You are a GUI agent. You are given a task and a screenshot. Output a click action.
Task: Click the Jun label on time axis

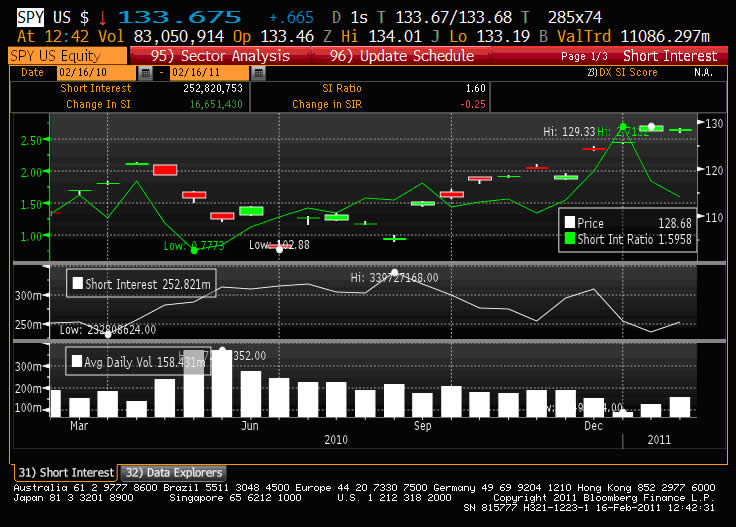pyautogui.click(x=249, y=426)
